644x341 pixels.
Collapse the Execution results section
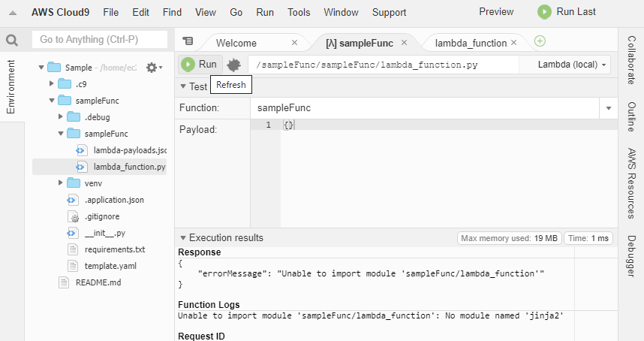point(183,238)
